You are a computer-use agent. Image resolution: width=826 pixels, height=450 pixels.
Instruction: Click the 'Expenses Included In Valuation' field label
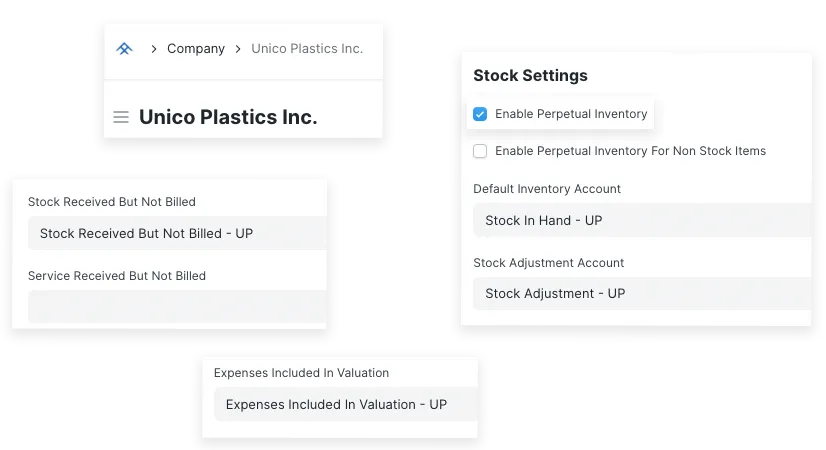[x=301, y=373]
